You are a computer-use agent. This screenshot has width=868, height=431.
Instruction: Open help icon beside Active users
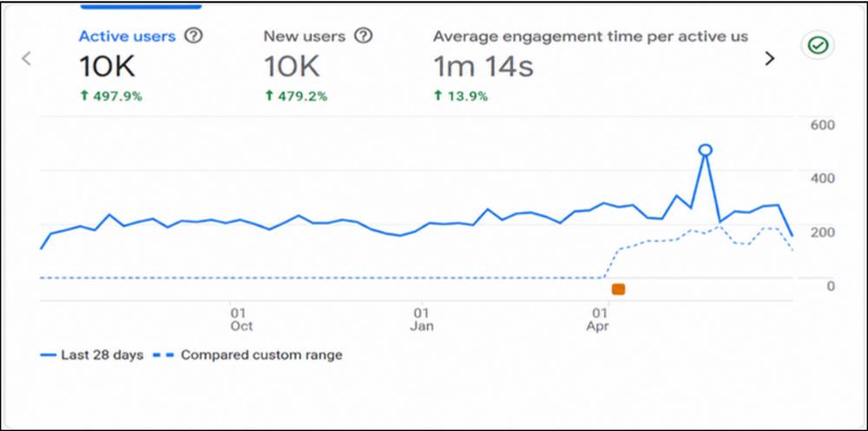point(194,36)
